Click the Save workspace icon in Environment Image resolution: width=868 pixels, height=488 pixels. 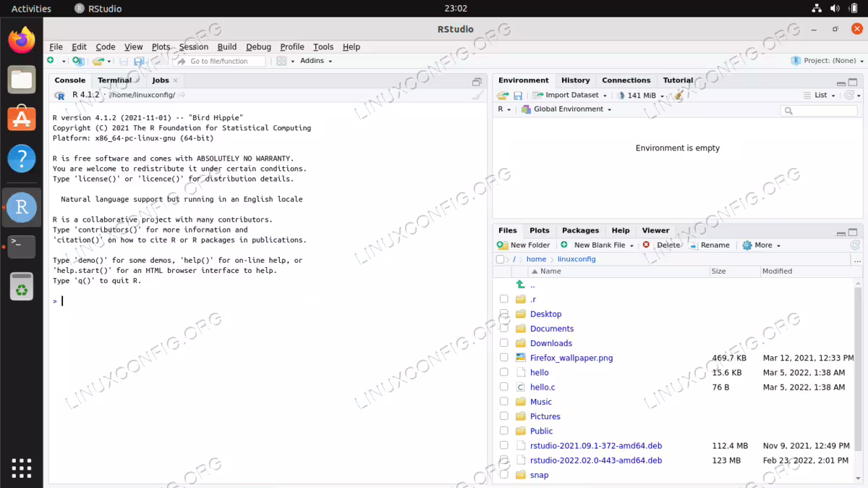pyautogui.click(x=518, y=95)
